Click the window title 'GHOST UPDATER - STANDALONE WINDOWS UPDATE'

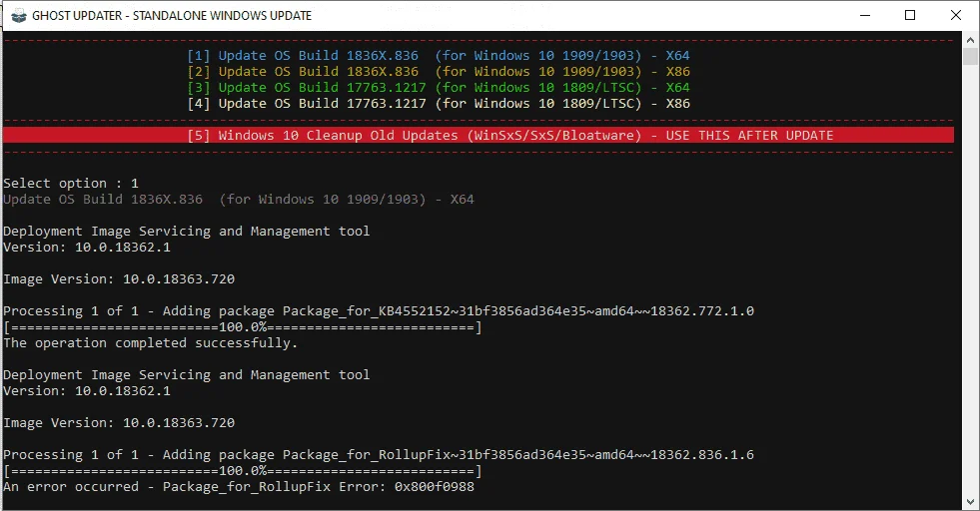pos(172,16)
